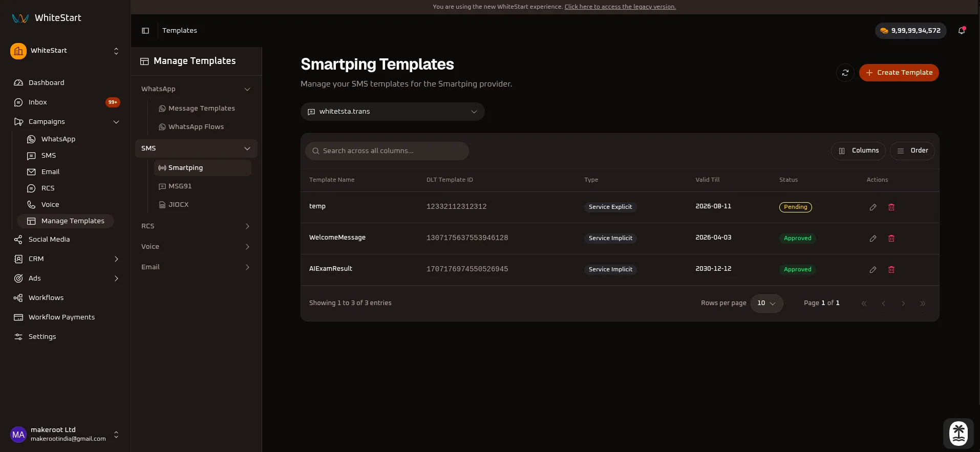Open Workflow Payments page
The height and width of the screenshot is (452, 980).
pyautogui.click(x=65, y=317)
